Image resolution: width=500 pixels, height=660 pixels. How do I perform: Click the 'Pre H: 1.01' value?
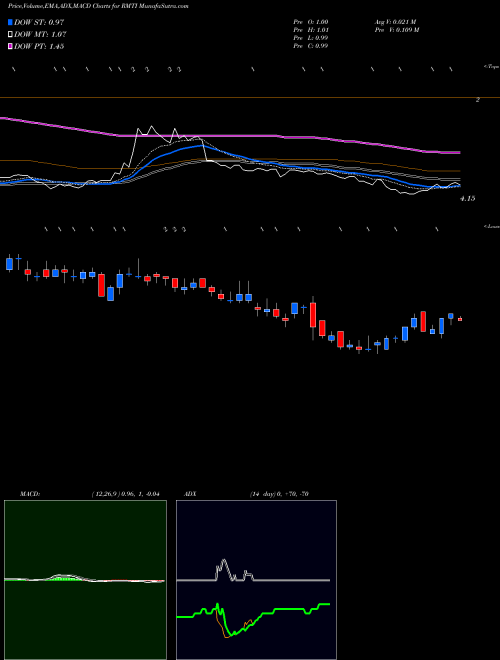(311, 30)
